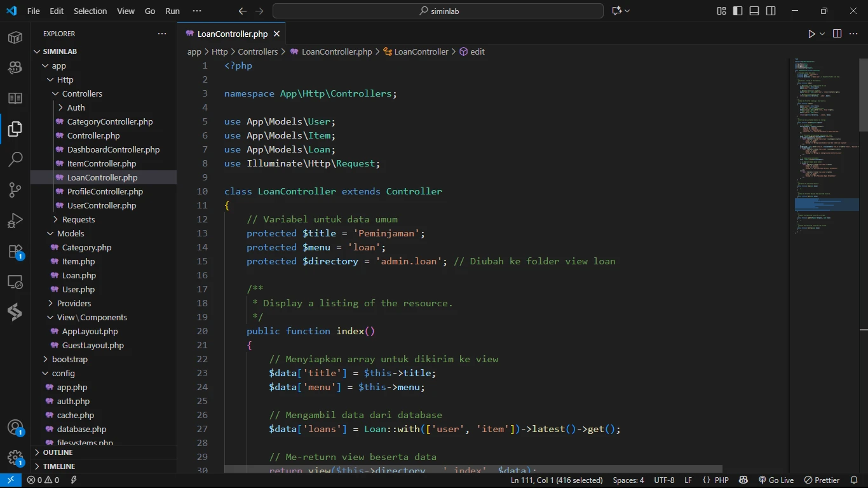Toggle the secondary side bar visibility
Screen dimensions: 868x488
coord(771,11)
